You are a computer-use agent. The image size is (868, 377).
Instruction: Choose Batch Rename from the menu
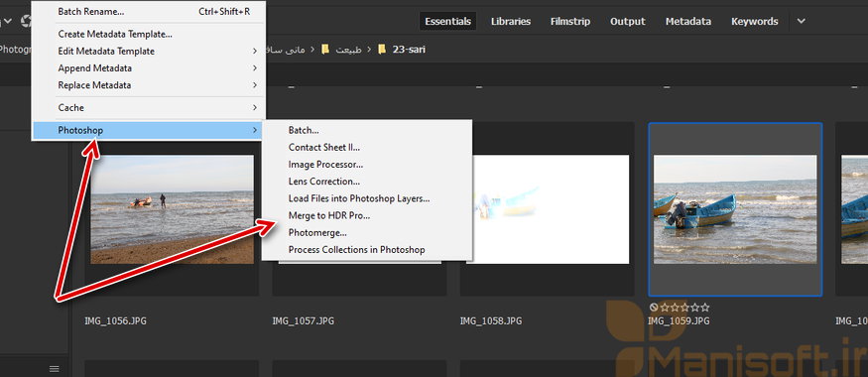pos(149,11)
